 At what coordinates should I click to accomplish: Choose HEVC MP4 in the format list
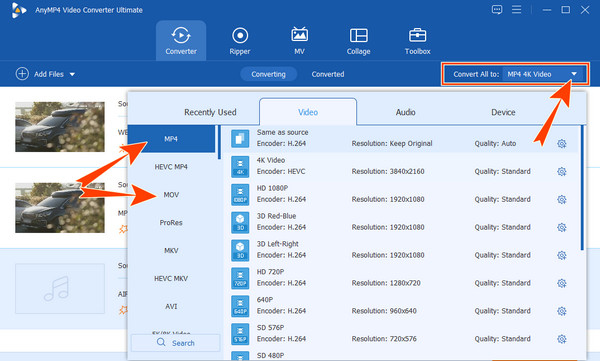click(x=171, y=167)
